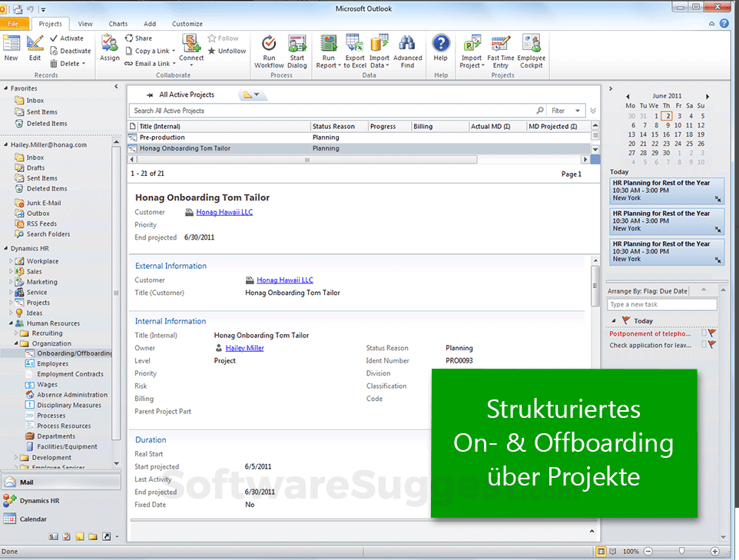739x560 pixels.
Task: Open the Start Dialog tool
Action: click(297, 50)
